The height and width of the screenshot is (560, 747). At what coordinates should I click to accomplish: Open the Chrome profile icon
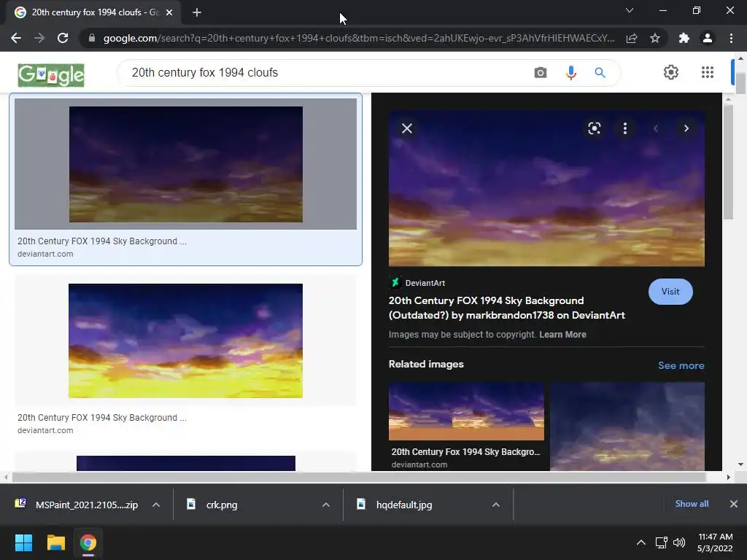(x=708, y=38)
